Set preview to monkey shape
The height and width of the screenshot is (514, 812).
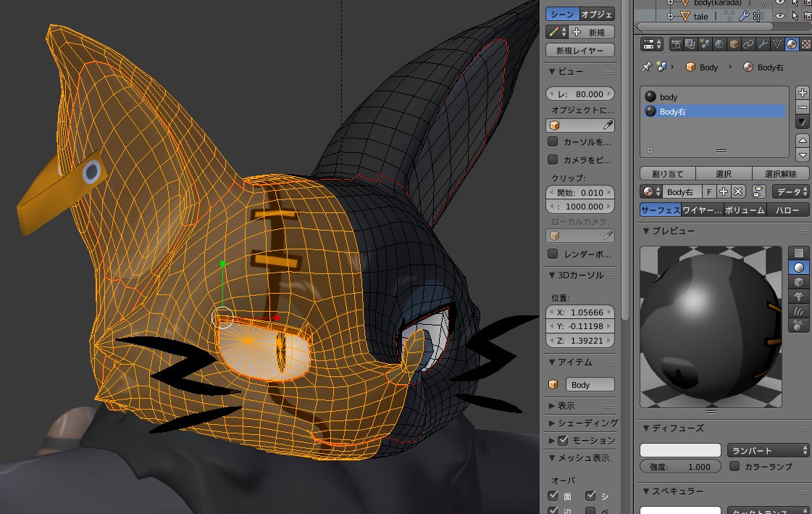[799, 297]
